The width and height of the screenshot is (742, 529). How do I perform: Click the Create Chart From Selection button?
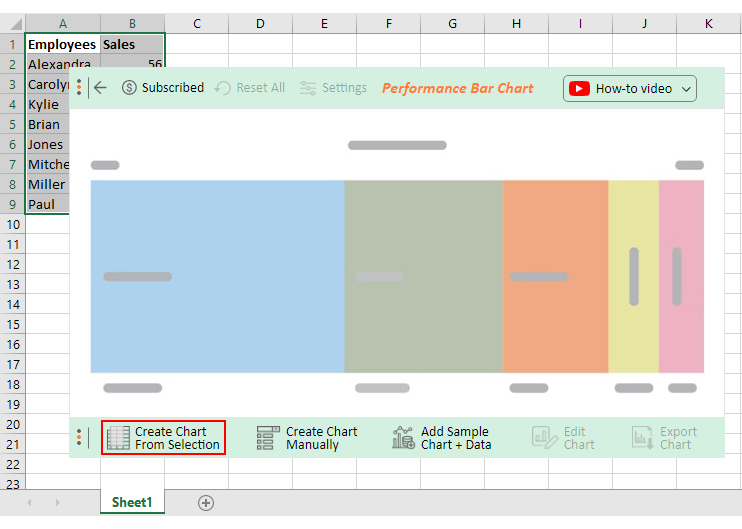[163, 438]
